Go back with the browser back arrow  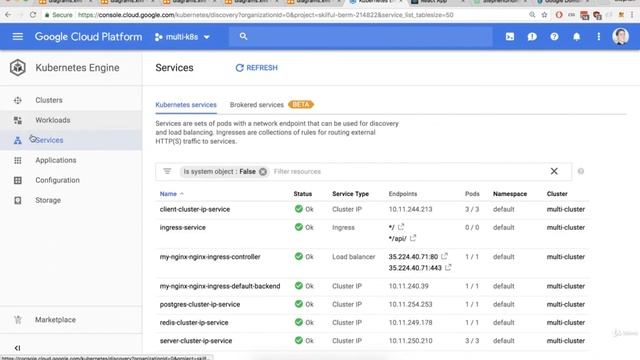pyautogui.click(x=8, y=15)
